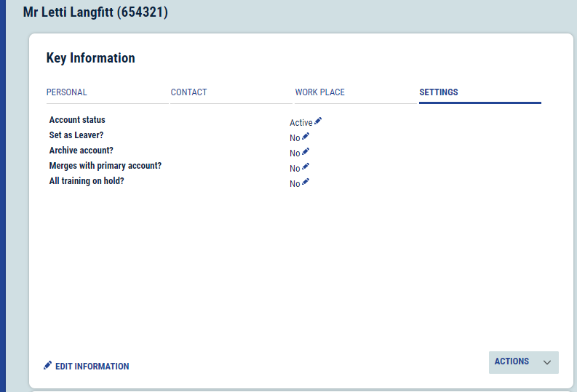Screen dimensions: 577x392
Task: Open the CONTACT tab
Action: click(189, 92)
